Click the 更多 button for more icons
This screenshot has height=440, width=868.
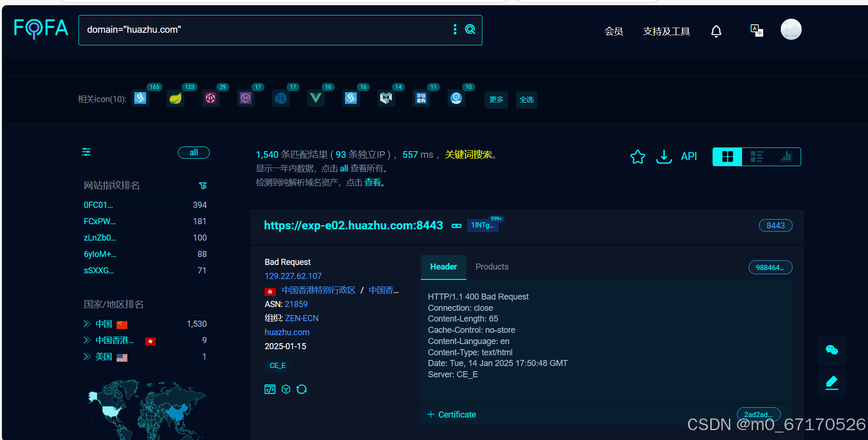coord(496,100)
